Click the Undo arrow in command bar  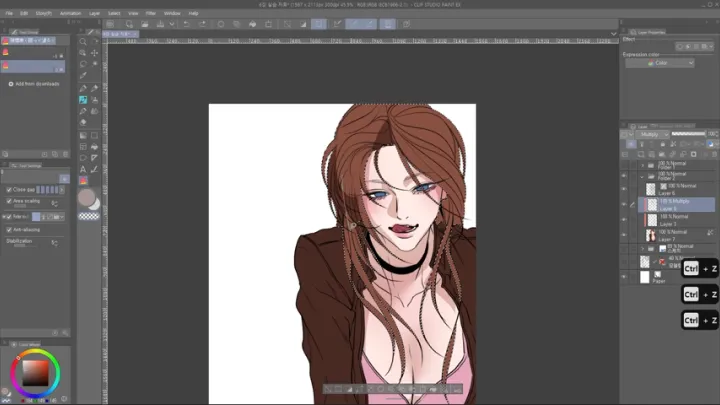click(186, 24)
